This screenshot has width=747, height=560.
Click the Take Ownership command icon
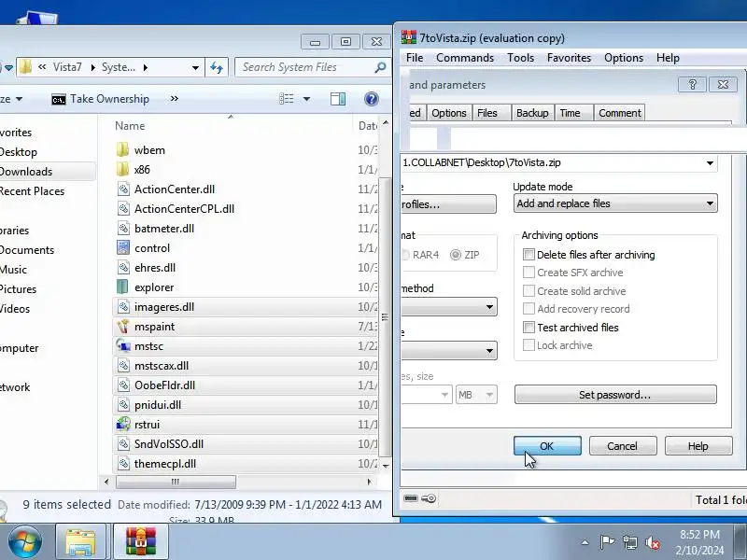[59, 100]
